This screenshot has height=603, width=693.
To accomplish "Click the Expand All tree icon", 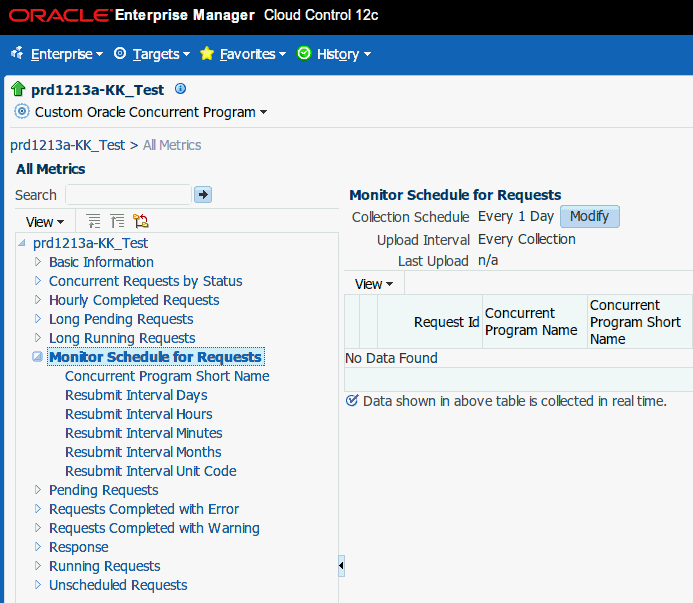I will (x=93, y=221).
